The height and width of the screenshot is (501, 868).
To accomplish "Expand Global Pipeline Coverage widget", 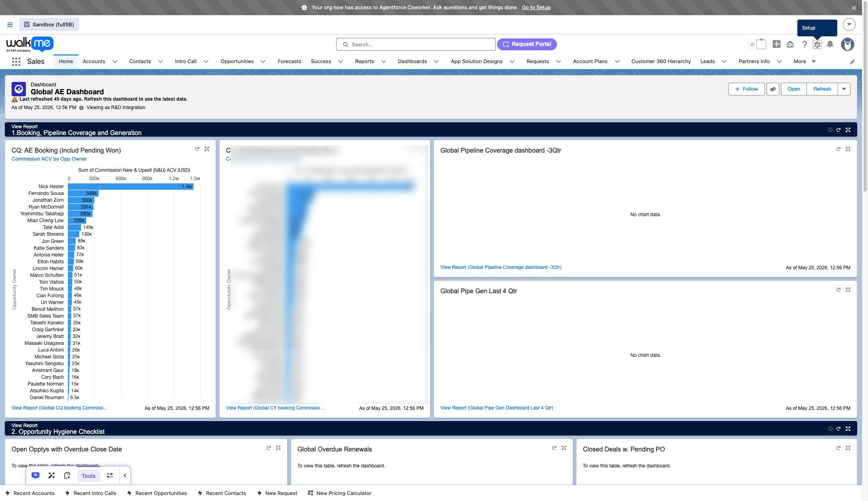I will [848, 149].
